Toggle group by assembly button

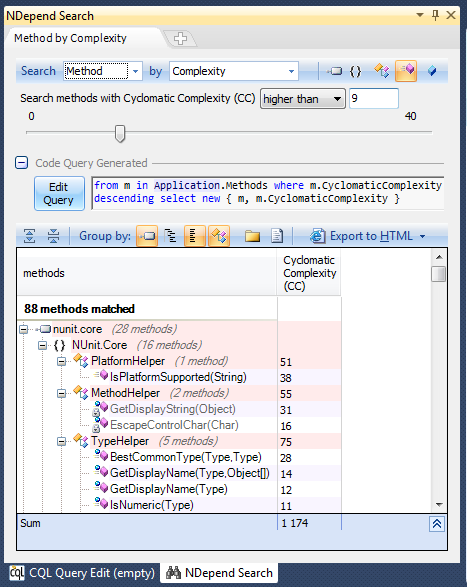(x=147, y=236)
